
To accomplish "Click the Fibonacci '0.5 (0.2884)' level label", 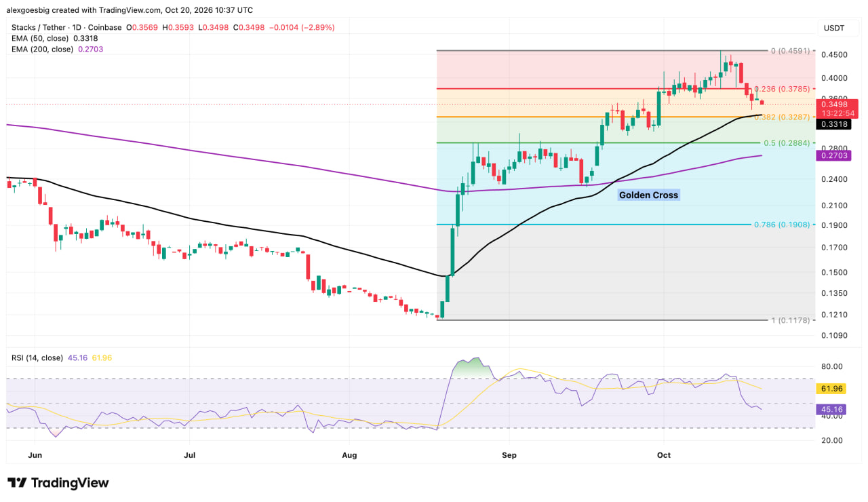I will [x=787, y=143].
